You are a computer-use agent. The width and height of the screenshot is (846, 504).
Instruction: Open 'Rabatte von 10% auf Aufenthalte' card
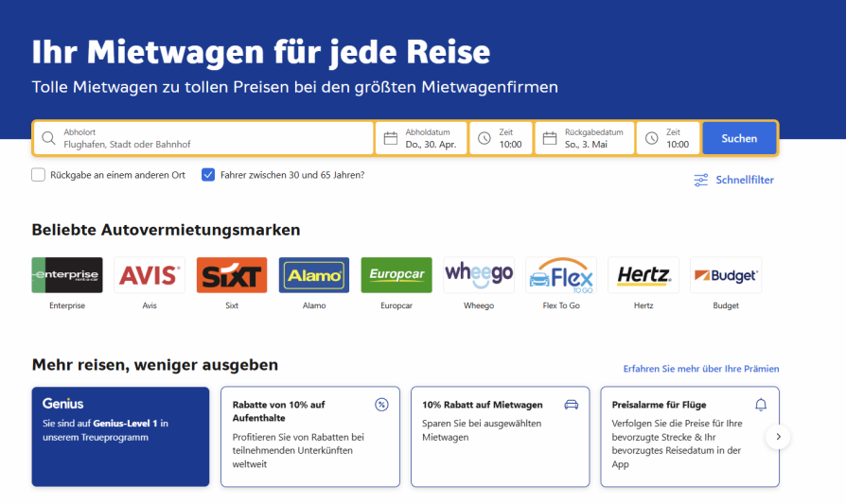tap(310, 437)
